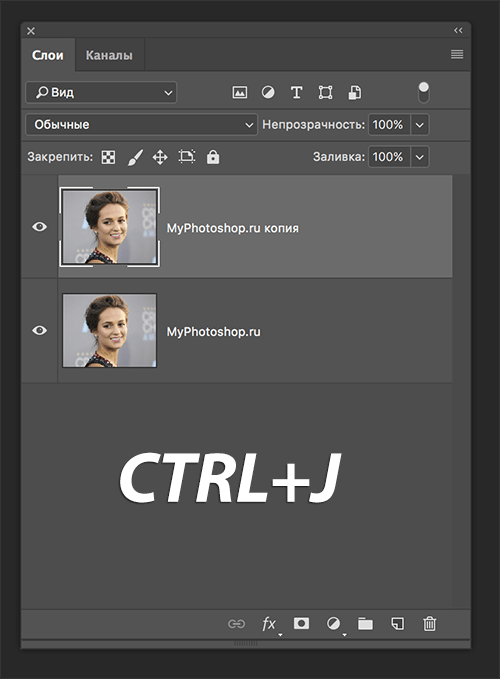The image size is (500, 679).
Task: Expand the Непрозрачность opacity slider arrow
Action: (419, 125)
